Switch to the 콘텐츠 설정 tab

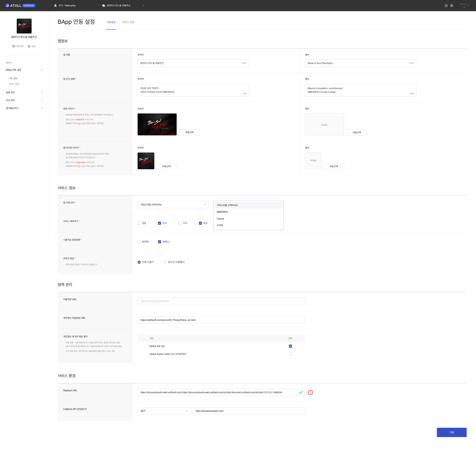[x=128, y=22]
